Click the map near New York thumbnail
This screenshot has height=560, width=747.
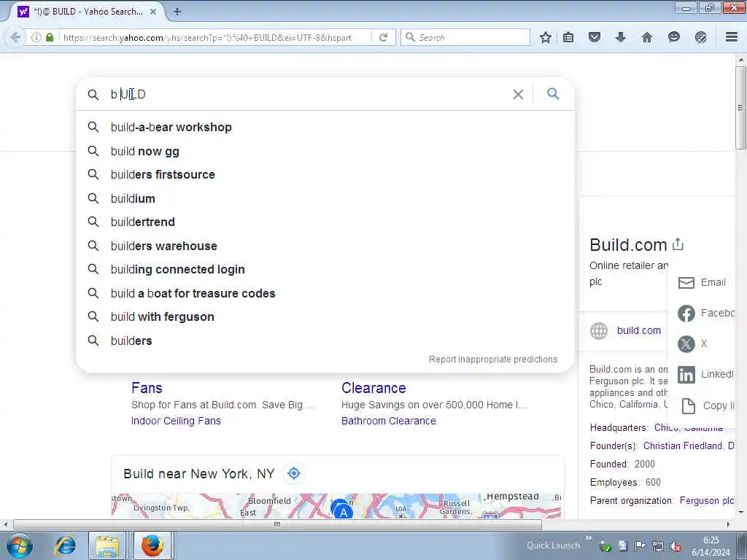click(x=337, y=506)
